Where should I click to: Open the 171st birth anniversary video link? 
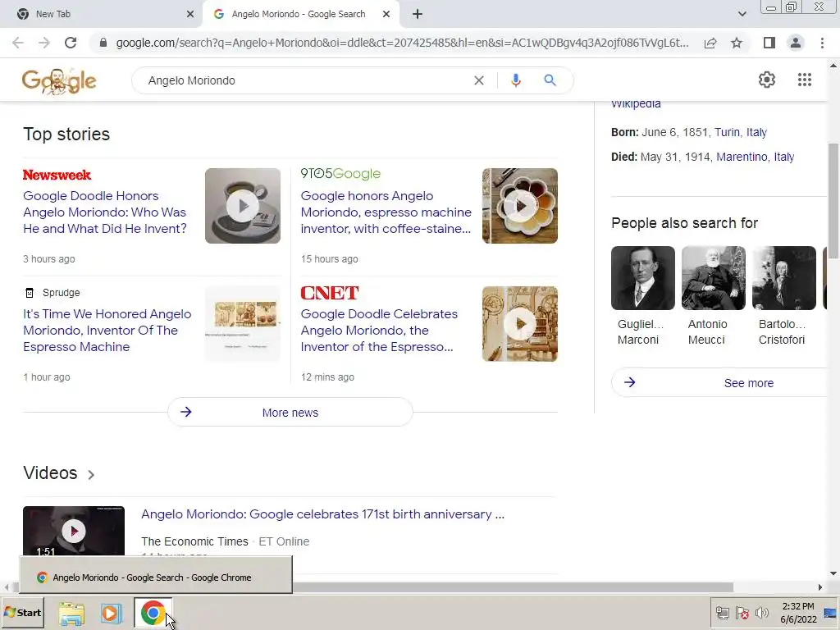click(323, 514)
